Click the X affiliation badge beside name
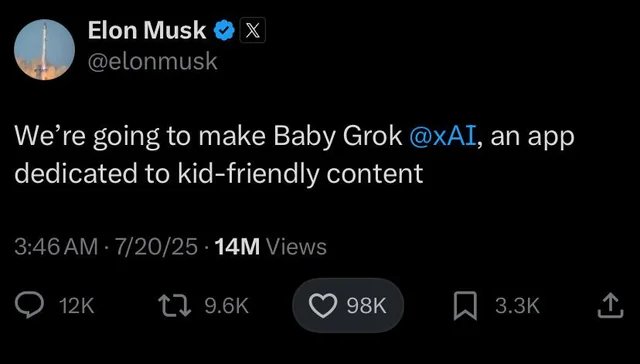This screenshot has width=640, height=364. pos(252,31)
